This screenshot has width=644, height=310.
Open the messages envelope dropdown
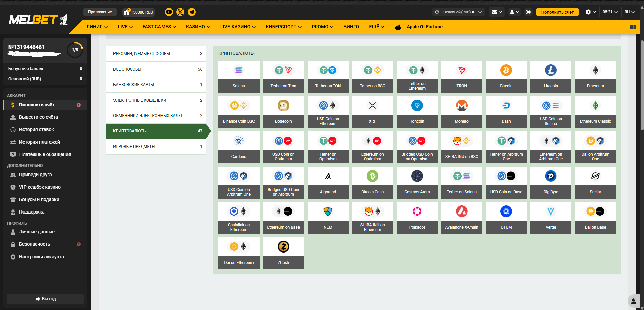tap(497, 12)
